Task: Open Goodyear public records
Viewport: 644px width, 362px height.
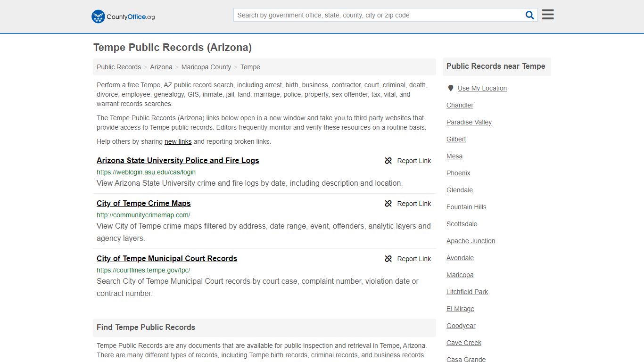Action: coord(461,326)
